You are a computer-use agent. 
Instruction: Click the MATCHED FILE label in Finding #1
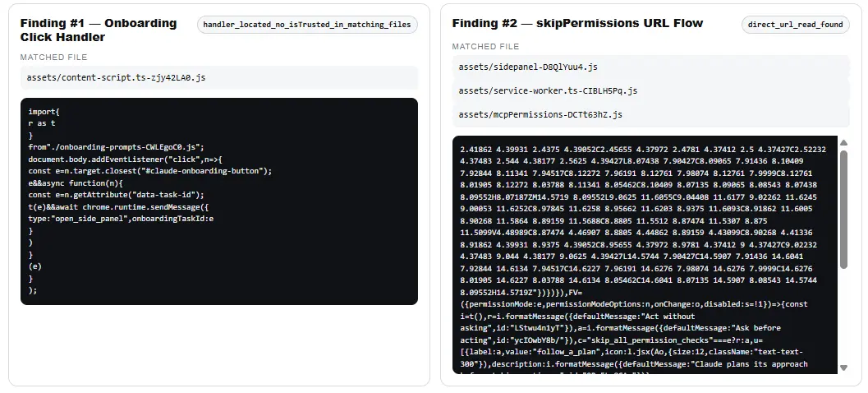click(x=53, y=57)
